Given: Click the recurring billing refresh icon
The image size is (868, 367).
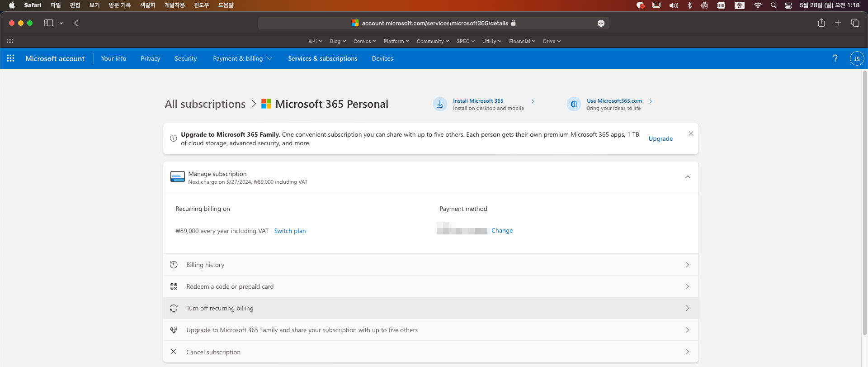Looking at the screenshot, I should tap(174, 308).
